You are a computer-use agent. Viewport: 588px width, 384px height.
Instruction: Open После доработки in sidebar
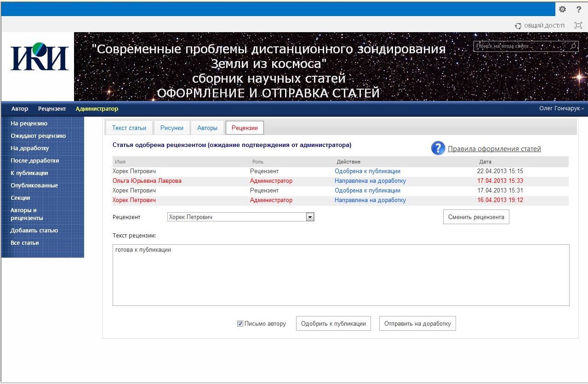click(35, 160)
